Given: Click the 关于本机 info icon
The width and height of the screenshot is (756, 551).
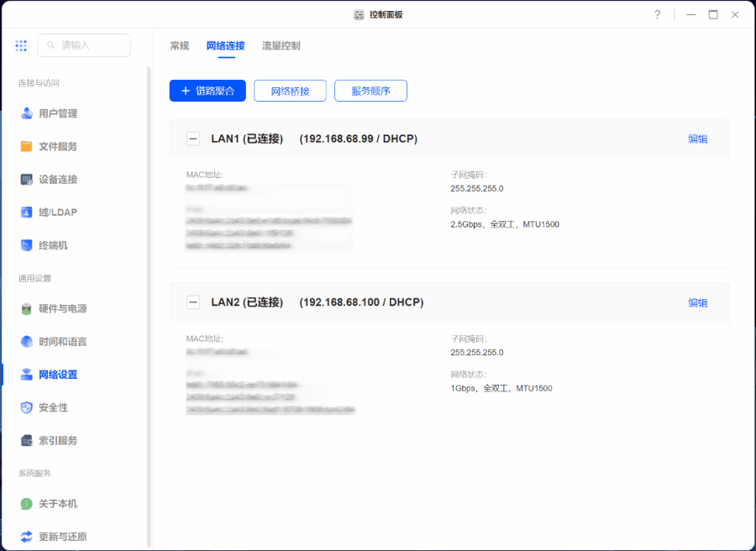Looking at the screenshot, I should click(27, 504).
